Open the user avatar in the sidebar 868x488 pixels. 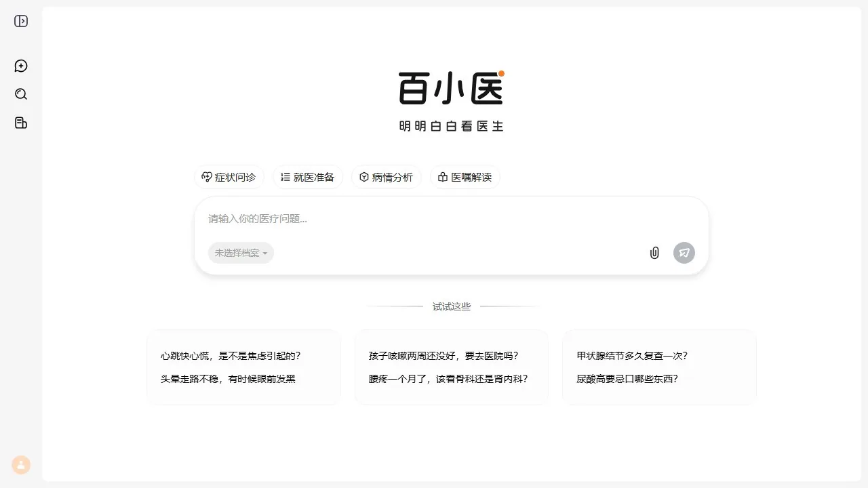(x=21, y=465)
